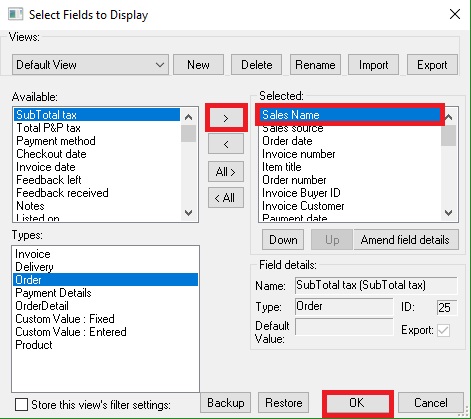
Task: Tick 'Store this view's filter settings' checkbox
Action: tap(21, 405)
